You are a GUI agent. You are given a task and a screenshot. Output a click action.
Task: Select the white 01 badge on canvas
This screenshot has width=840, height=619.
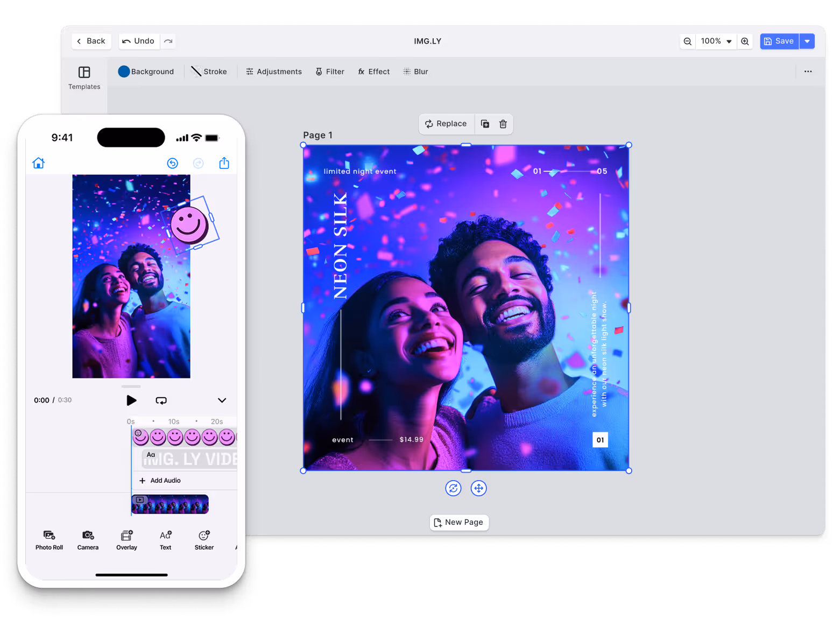pyautogui.click(x=600, y=440)
